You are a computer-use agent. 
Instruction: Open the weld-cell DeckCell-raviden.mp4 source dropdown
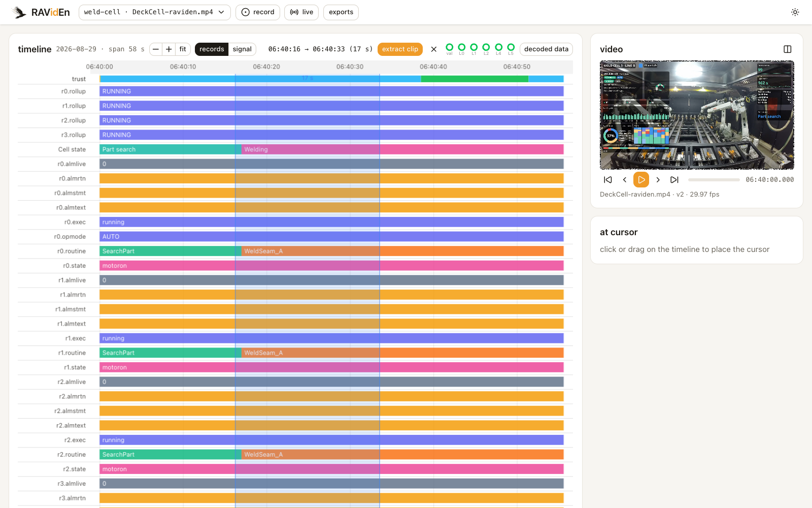pyautogui.click(x=155, y=12)
